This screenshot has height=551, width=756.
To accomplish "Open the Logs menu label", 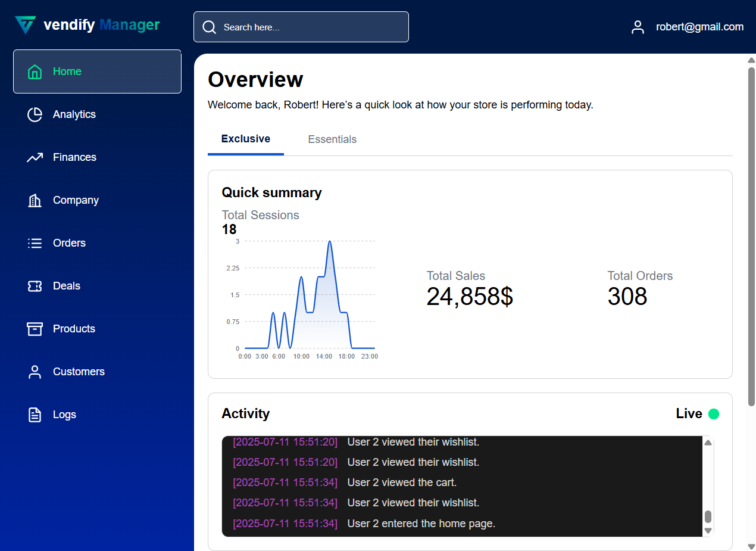I will [x=64, y=415].
